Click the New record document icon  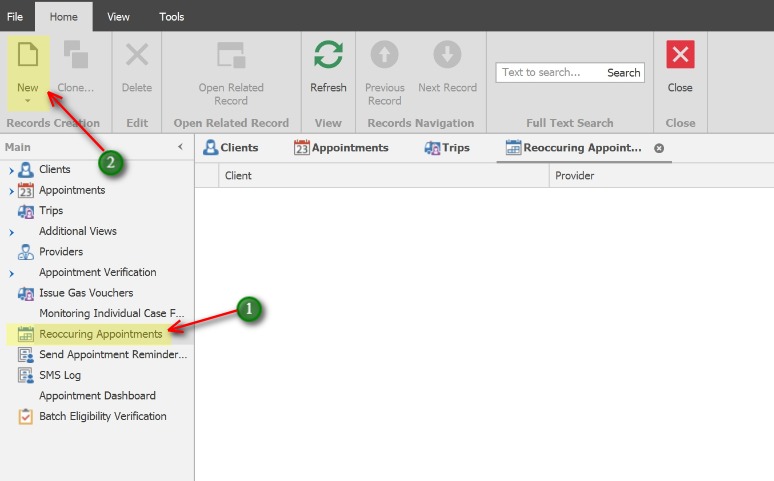tap(28, 54)
